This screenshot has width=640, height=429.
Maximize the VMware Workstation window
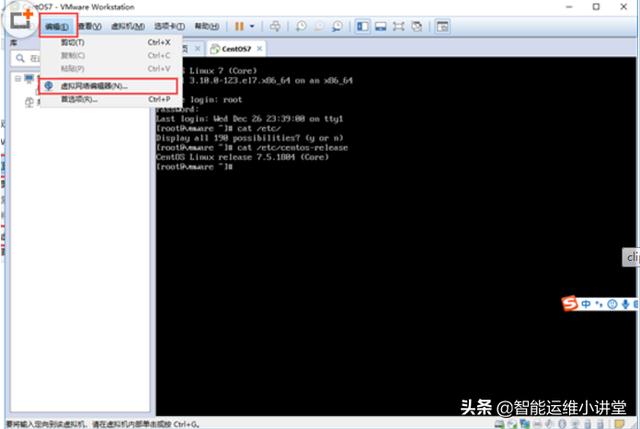point(596,7)
